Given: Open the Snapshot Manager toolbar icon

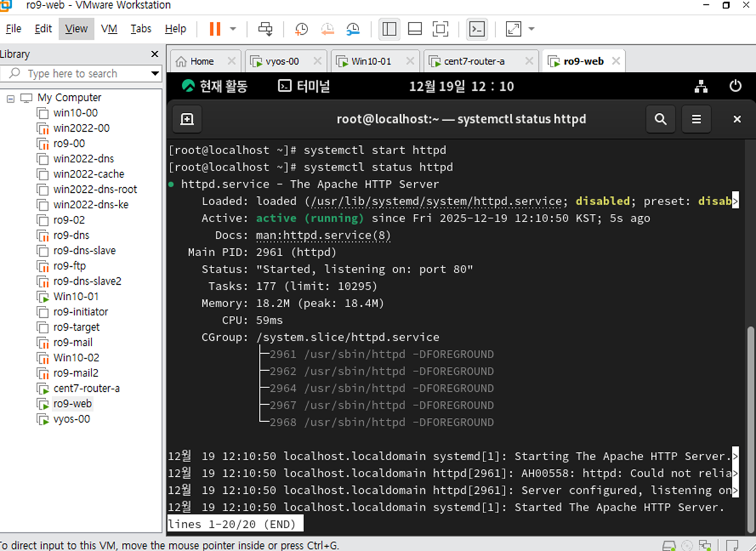Looking at the screenshot, I should [x=353, y=29].
